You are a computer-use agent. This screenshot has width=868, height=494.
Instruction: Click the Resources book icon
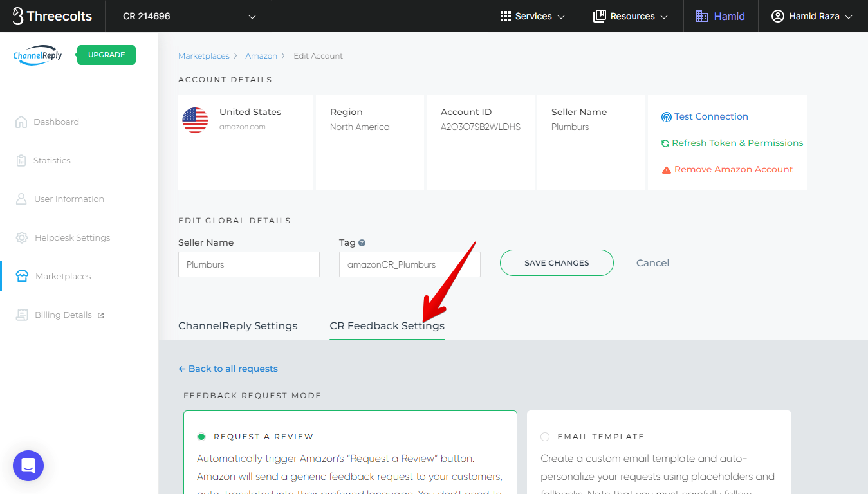coord(600,16)
